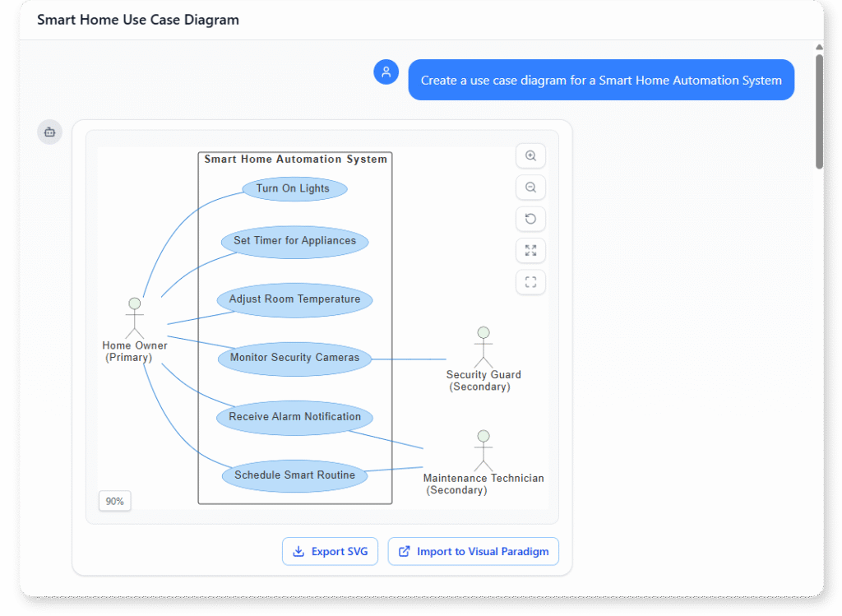
Task: Click the Export SVG button
Action: tap(330, 551)
